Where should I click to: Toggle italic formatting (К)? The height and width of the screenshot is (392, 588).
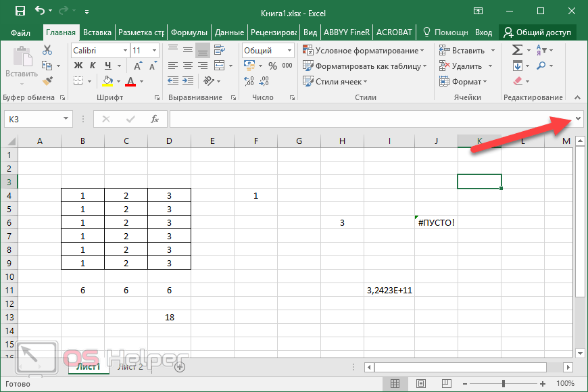92,66
